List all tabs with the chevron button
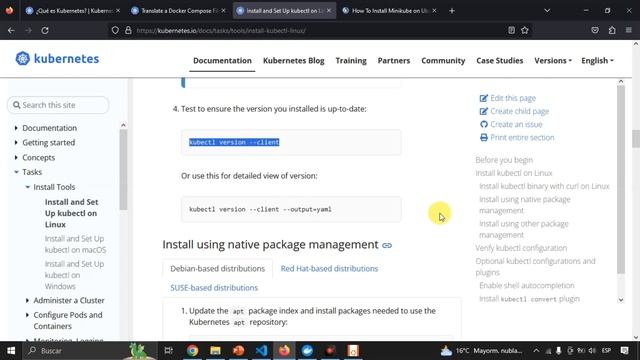Image resolution: width=640 pixels, height=360 pixels. (547, 11)
